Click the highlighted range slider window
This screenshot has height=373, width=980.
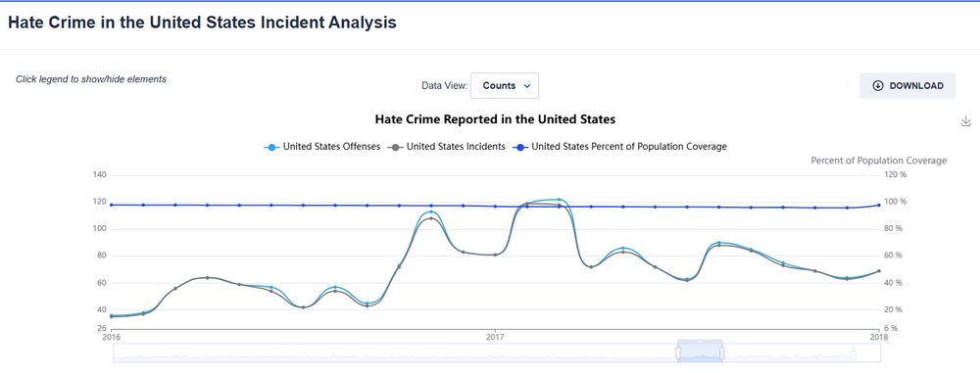click(700, 351)
